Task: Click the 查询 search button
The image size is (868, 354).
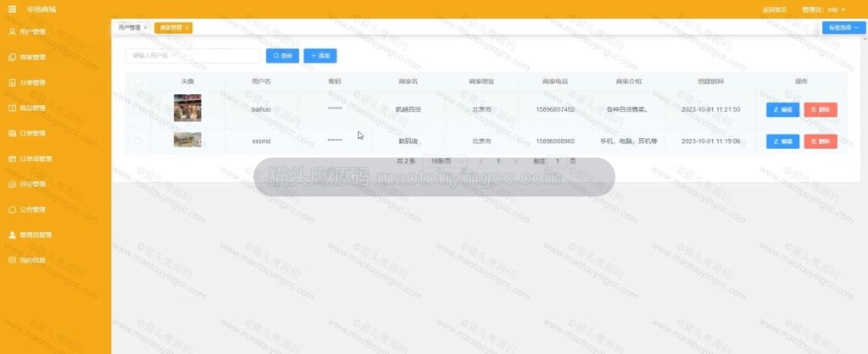Action: pyautogui.click(x=282, y=56)
